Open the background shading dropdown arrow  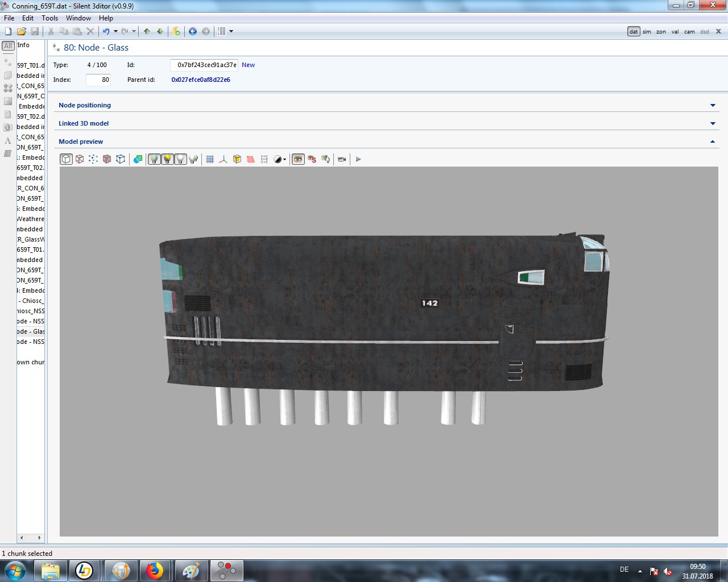284,160
